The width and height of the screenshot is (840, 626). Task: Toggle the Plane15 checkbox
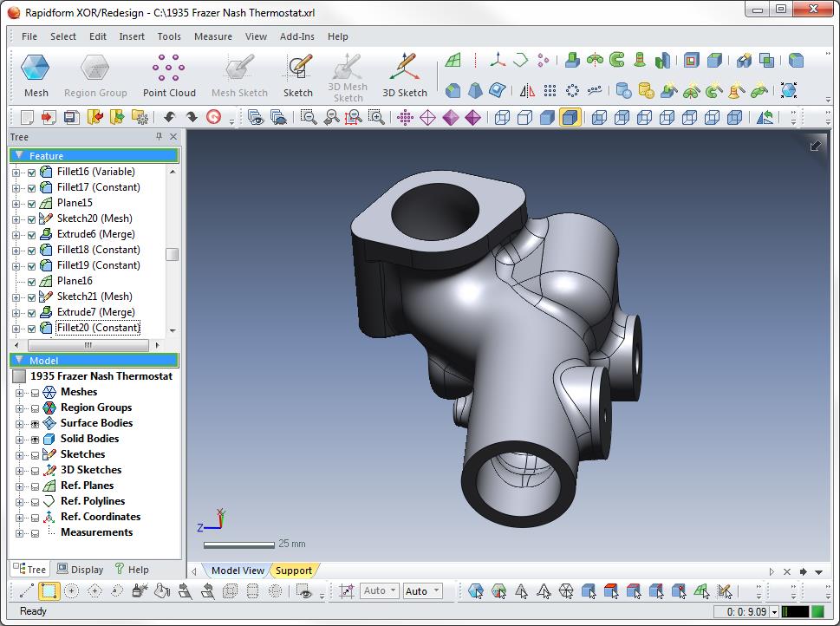[31, 204]
